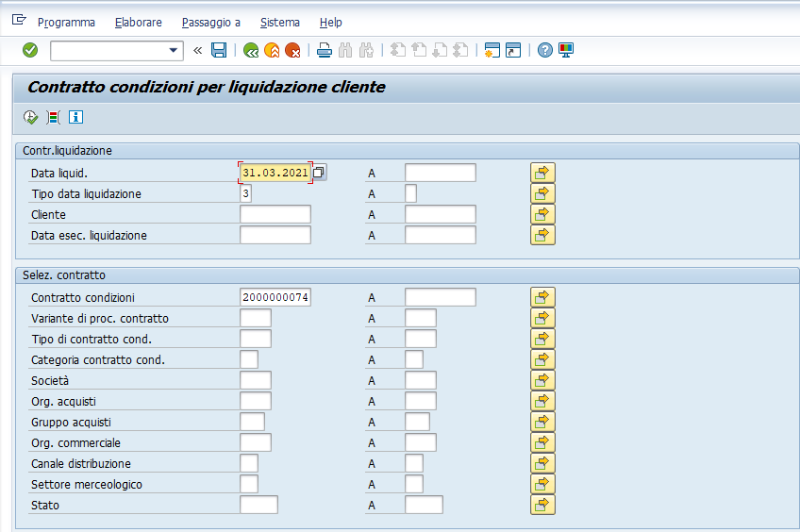Click the orange Exit icon
The width and height of the screenshot is (800, 532).
tap(272, 50)
